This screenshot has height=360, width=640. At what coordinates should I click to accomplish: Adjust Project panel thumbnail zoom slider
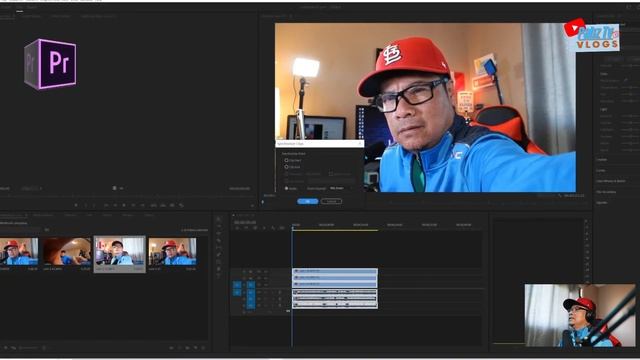tap(29, 348)
